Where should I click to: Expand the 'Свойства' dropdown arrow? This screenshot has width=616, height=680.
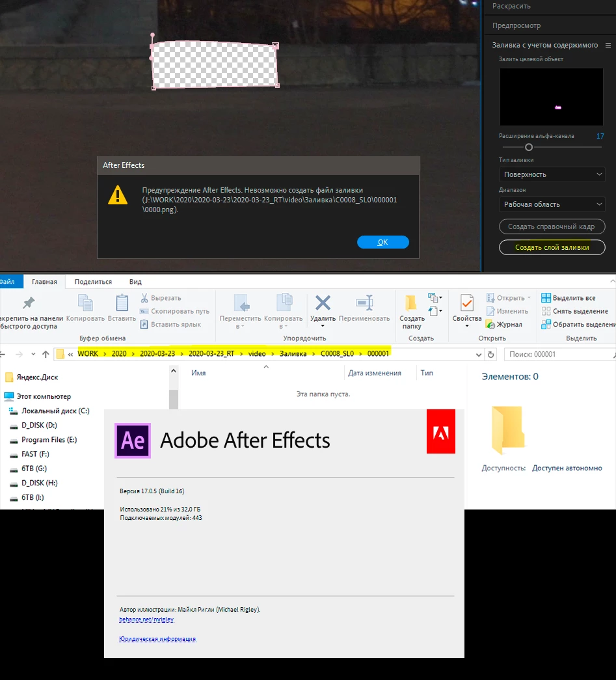tap(467, 326)
